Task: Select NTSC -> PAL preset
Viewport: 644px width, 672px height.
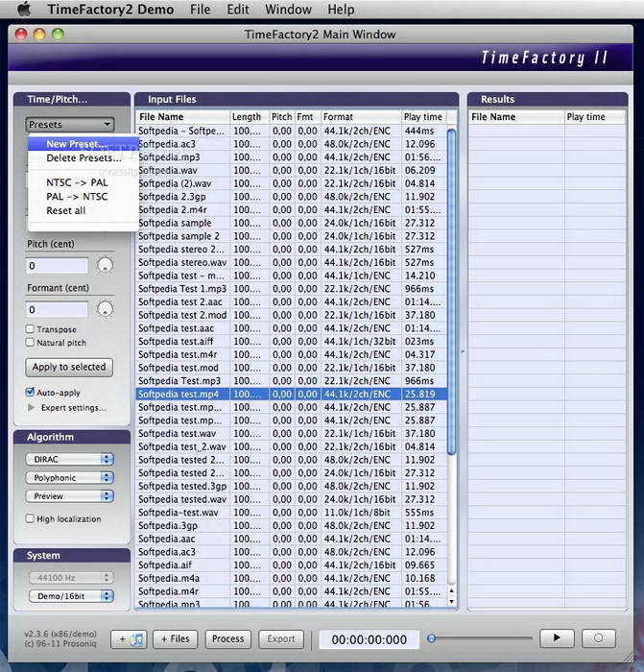Action: (83, 182)
